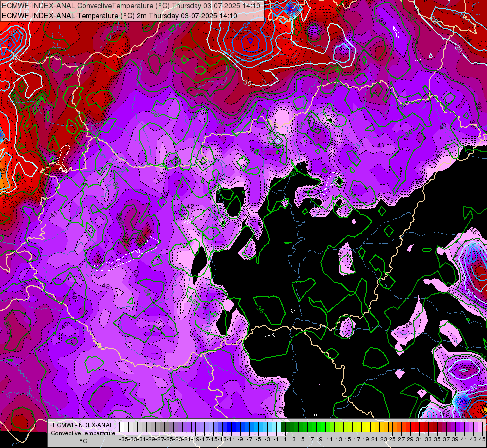Select the legend value 37
The image size is (487, 448).
click(x=446, y=440)
